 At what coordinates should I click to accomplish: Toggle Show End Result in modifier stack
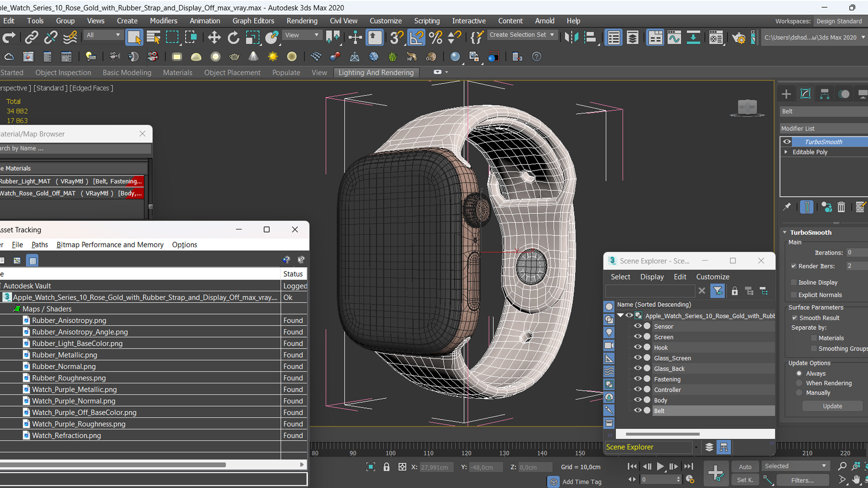[x=807, y=207]
